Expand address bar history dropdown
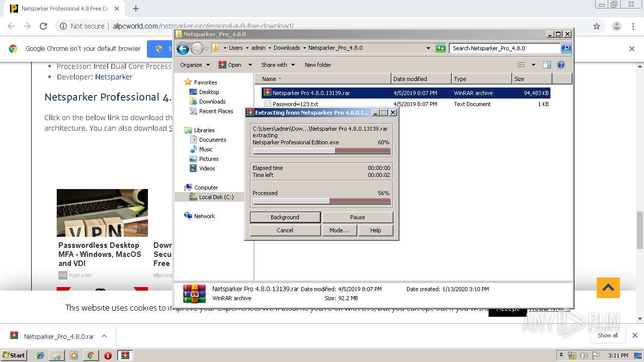644x362 pixels. click(x=428, y=48)
